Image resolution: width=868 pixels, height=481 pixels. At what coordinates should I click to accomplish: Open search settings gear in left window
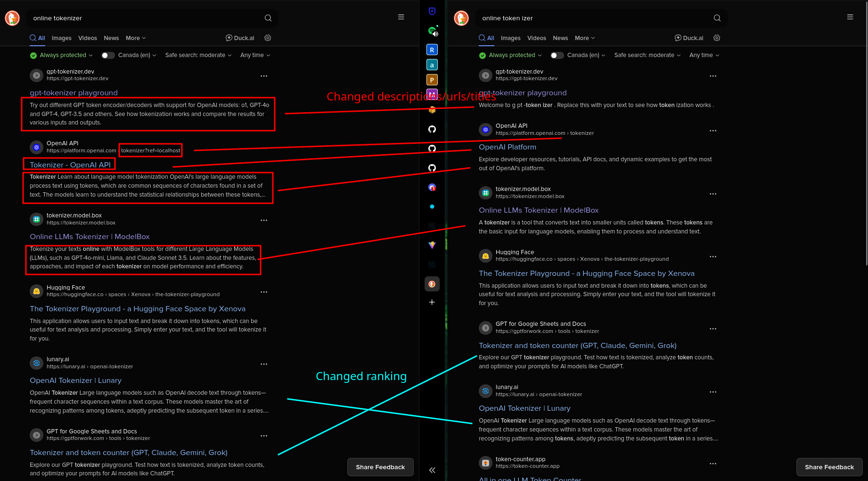268,38
